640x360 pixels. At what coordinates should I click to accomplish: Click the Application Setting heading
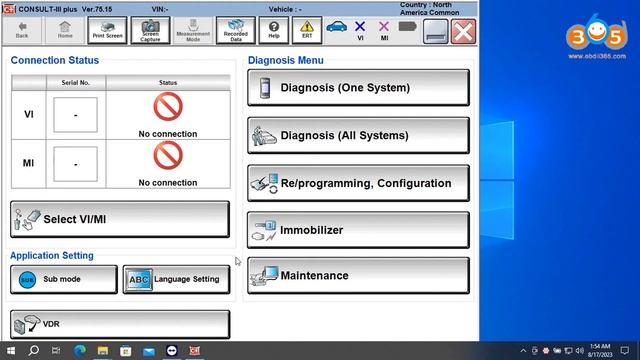[52, 256]
